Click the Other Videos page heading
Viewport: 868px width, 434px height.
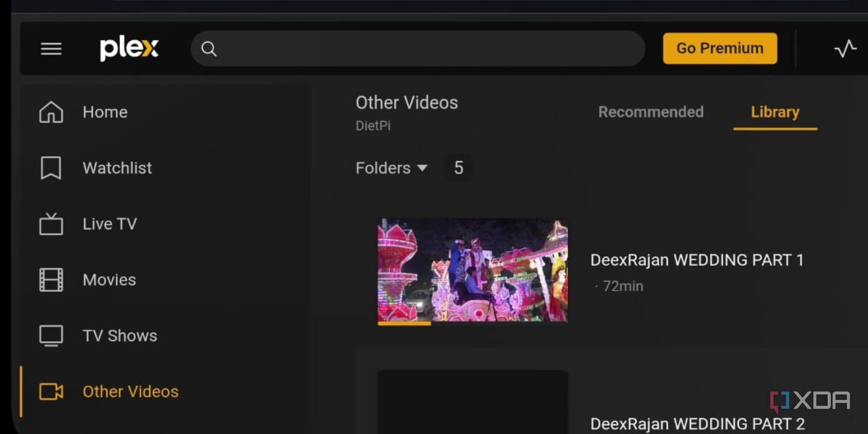407,103
